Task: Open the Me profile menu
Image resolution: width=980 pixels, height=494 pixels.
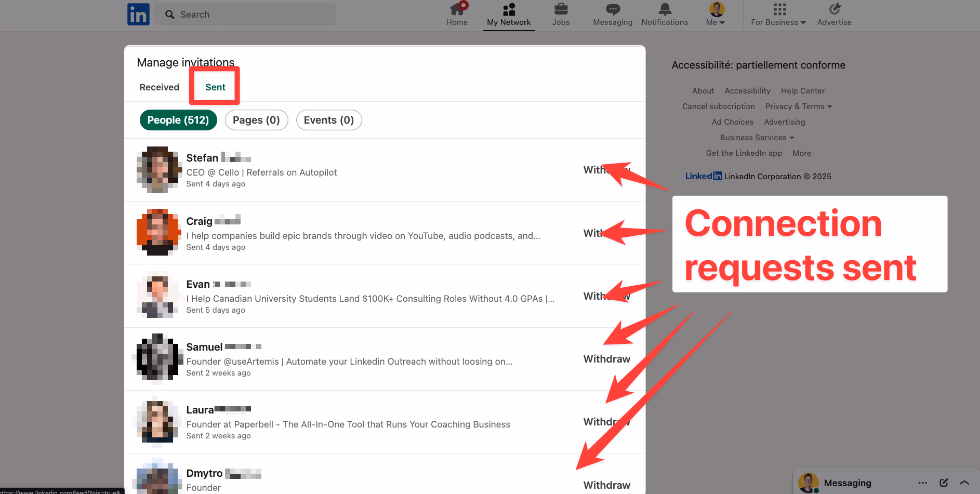Action: (x=716, y=15)
